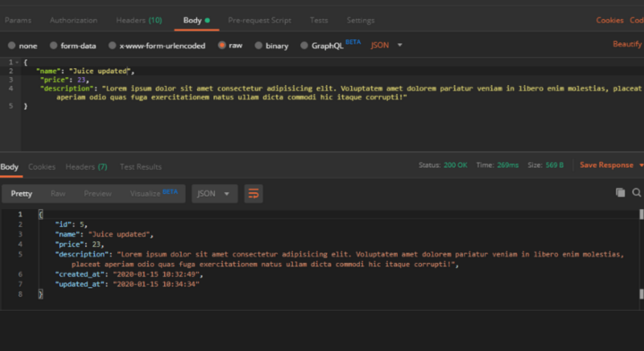
Task: Select the GraphQL body type radio
Action: tap(304, 46)
